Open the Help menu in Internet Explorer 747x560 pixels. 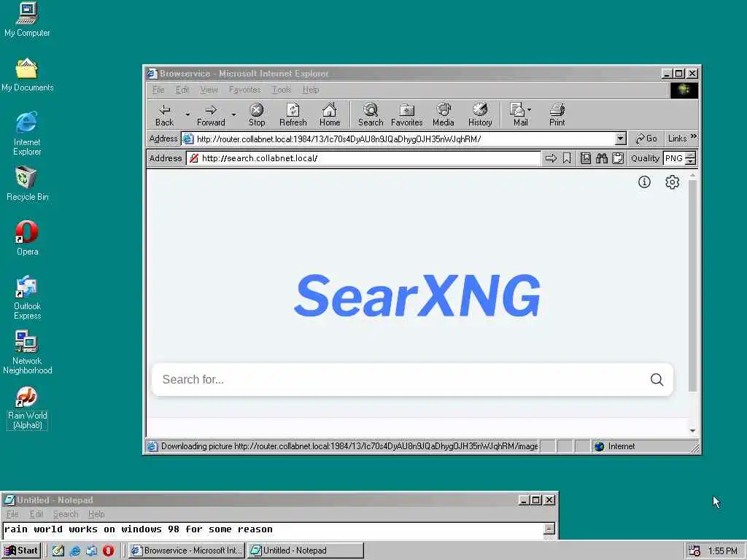pos(311,90)
